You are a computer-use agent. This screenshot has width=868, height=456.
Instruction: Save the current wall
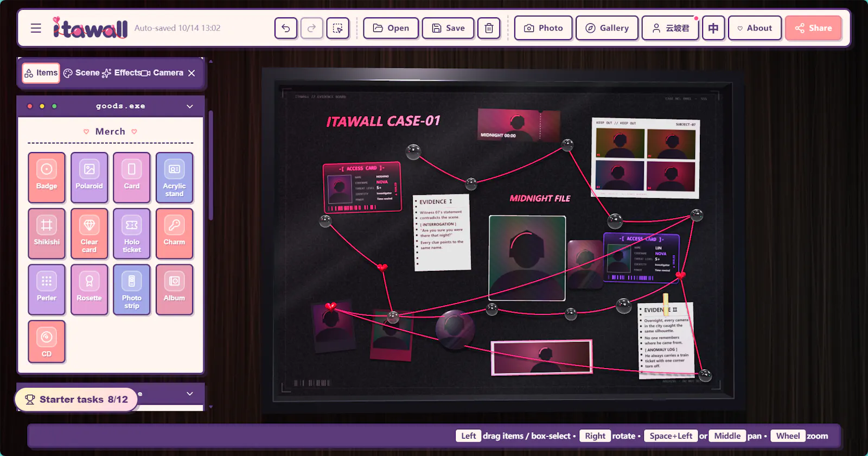click(448, 28)
